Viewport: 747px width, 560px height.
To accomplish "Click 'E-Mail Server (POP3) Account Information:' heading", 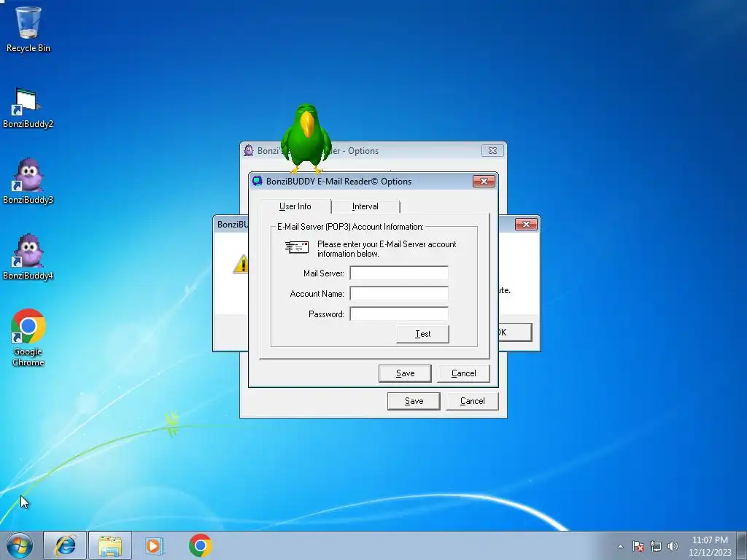I will (350, 227).
